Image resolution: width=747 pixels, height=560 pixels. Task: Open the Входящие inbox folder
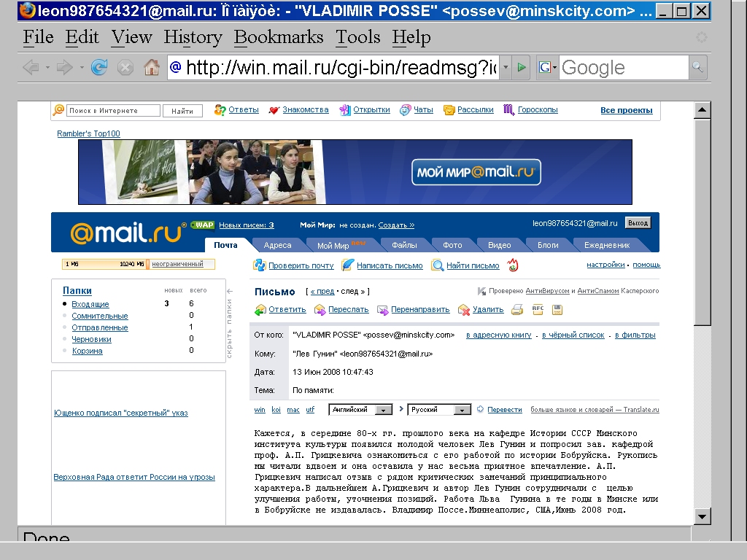90,304
